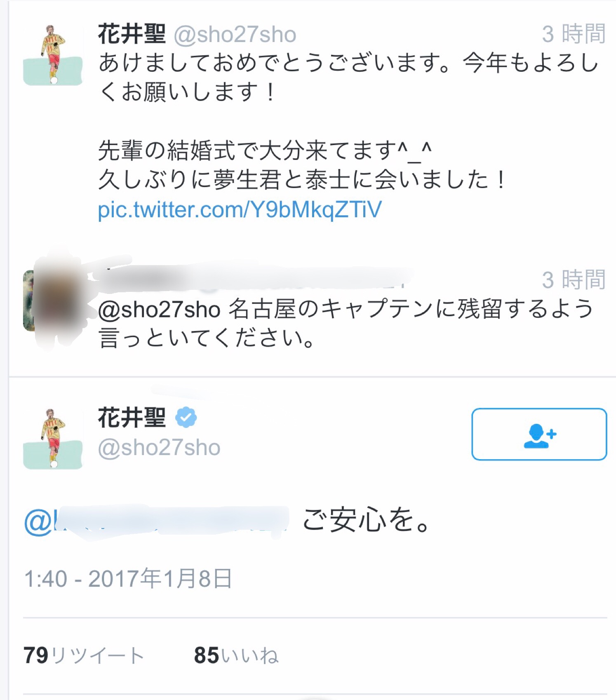The height and width of the screenshot is (700, 616).
Task: View the 79 リツイート list
Action: coord(84,655)
